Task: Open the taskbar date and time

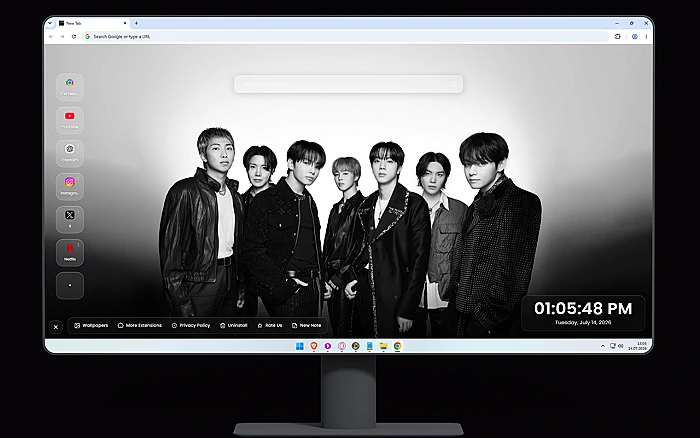Action: [x=638, y=346]
